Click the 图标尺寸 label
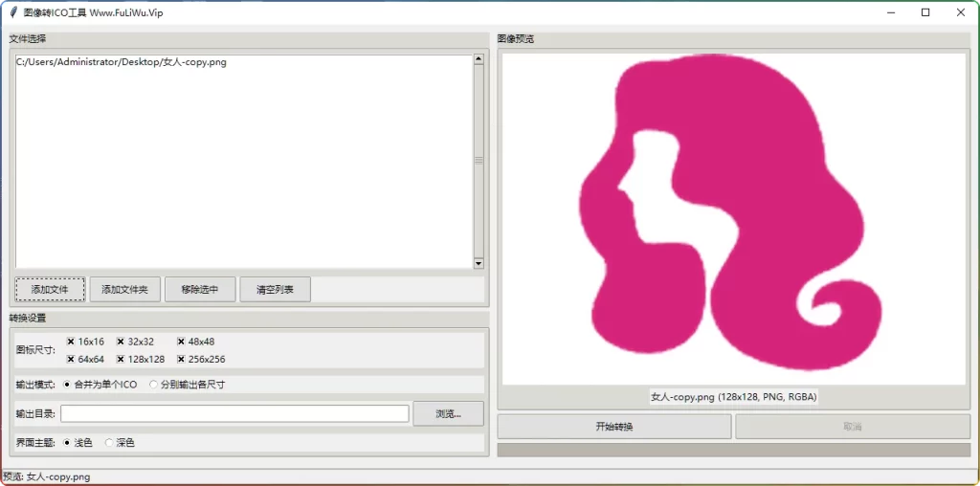This screenshot has width=980, height=486. pyautogui.click(x=35, y=350)
